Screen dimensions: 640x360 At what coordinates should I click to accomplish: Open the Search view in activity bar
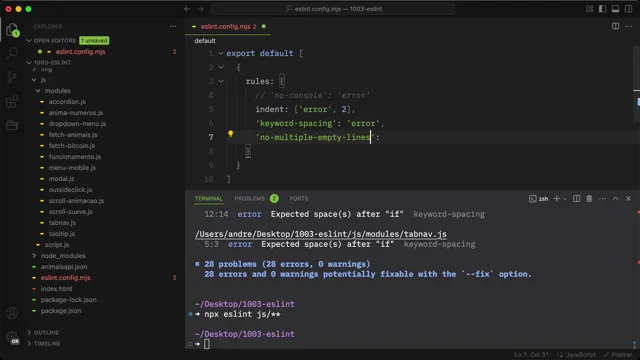click(x=12, y=53)
